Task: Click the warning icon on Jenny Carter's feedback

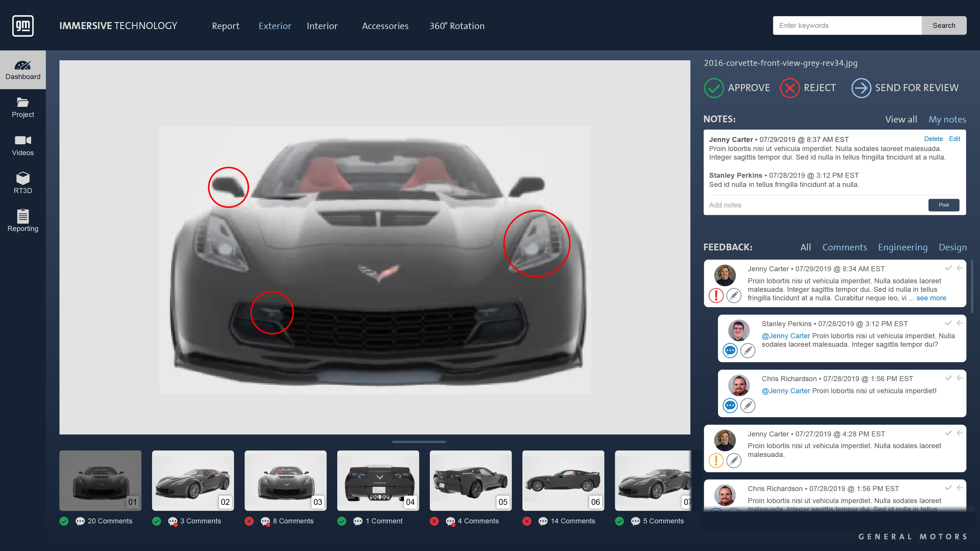Action: click(x=716, y=295)
